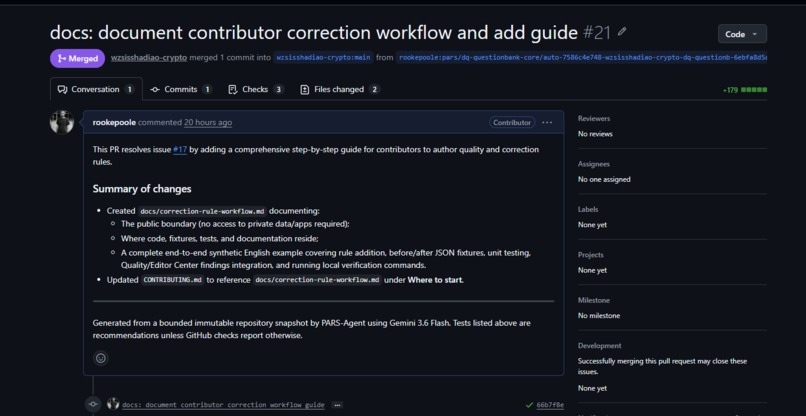Click the '20 hours ago' timestamp
The height and width of the screenshot is (416, 806).
click(208, 122)
